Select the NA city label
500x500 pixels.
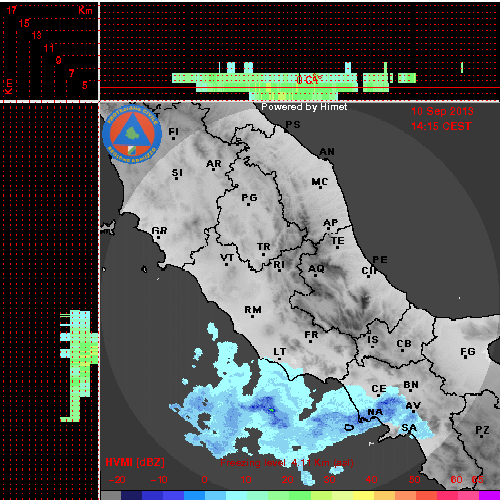click(x=375, y=412)
